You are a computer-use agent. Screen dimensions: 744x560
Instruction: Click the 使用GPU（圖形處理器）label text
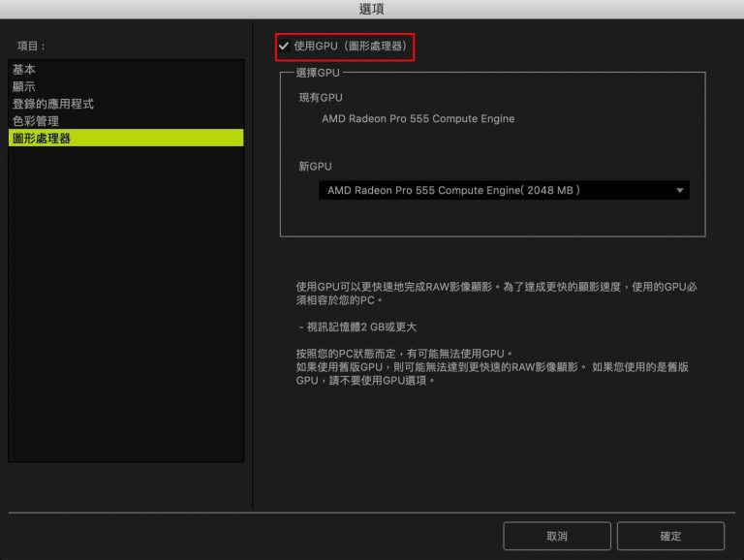pyautogui.click(x=350, y=46)
